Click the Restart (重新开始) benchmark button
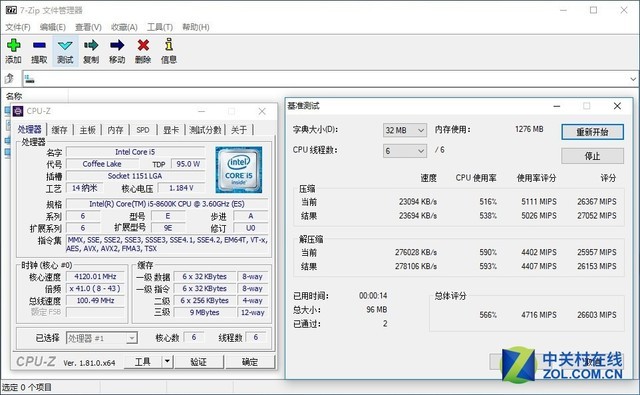 coord(592,132)
